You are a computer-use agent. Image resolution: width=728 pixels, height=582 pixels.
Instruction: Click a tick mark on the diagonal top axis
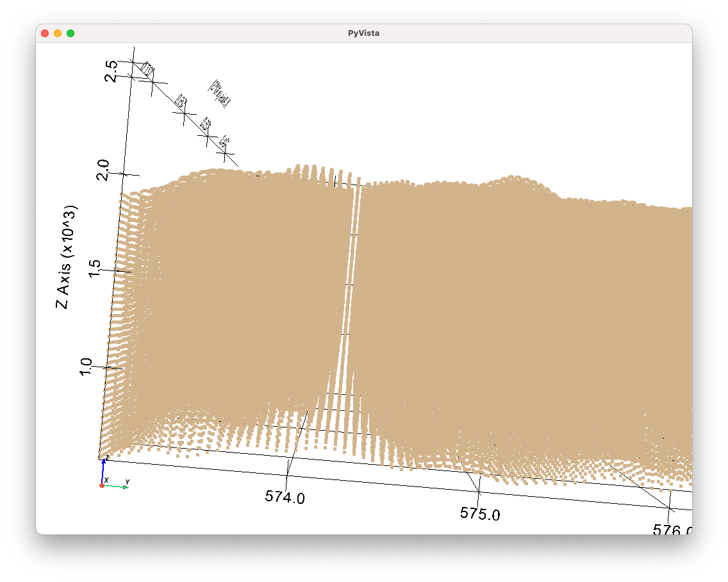[x=183, y=113]
